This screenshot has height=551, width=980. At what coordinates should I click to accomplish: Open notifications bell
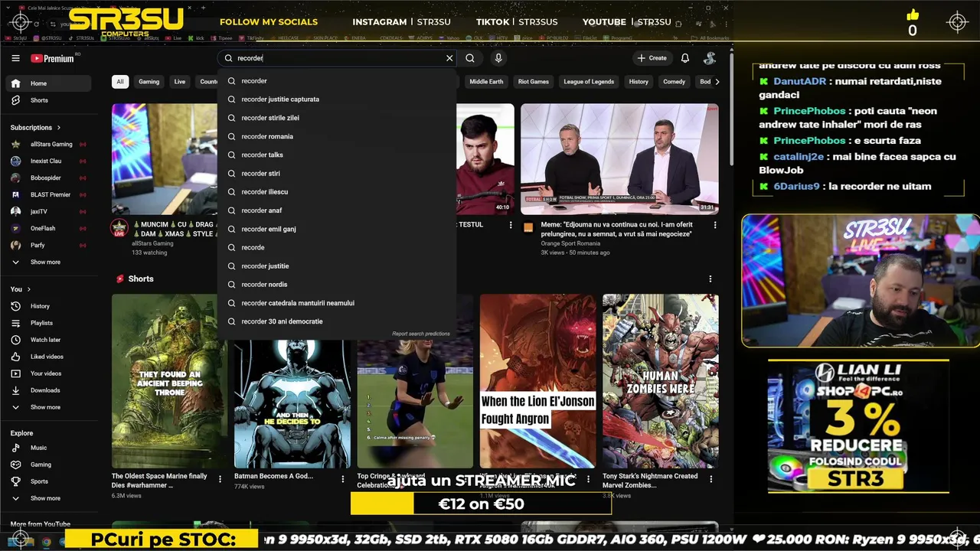[x=685, y=58]
